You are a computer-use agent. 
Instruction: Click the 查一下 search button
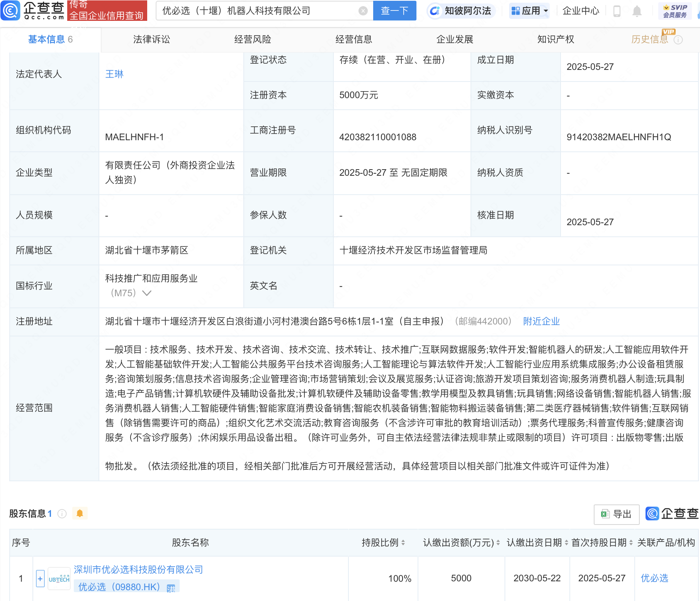click(x=394, y=11)
